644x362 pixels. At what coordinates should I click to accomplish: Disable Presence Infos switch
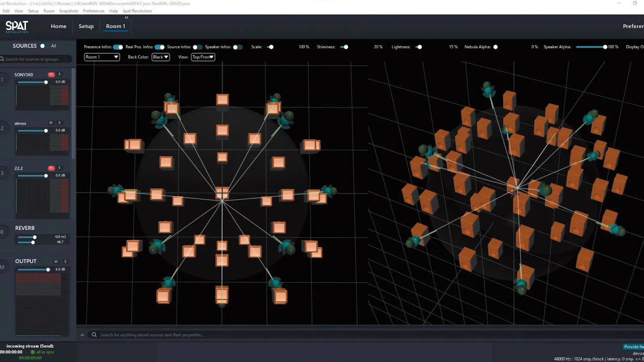click(x=118, y=47)
